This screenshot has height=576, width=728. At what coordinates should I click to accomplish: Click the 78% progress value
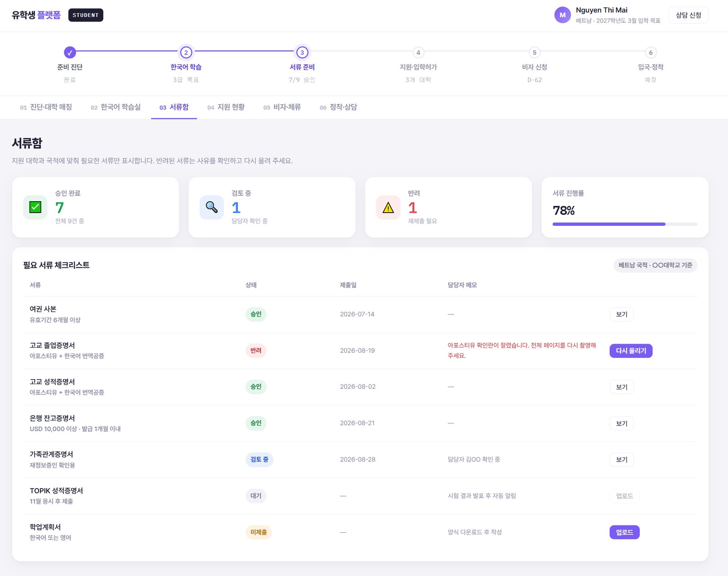pyautogui.click(x=564, y=210)
